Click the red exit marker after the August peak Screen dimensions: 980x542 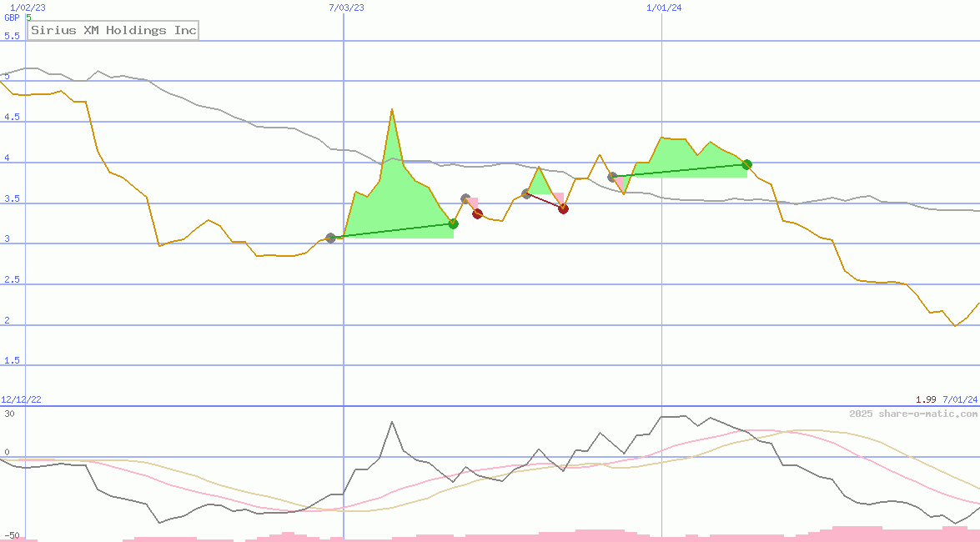click(x=477, y=213)
